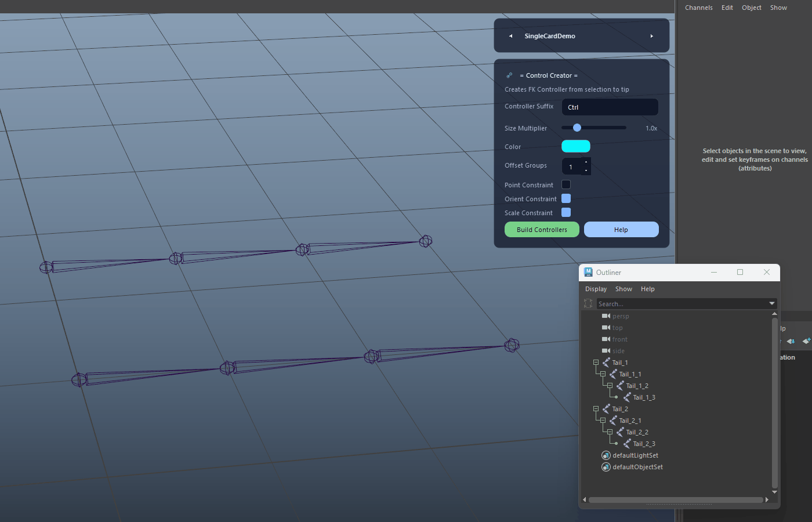Click the SingleCardDemo card title

click(x=550, y=36)
